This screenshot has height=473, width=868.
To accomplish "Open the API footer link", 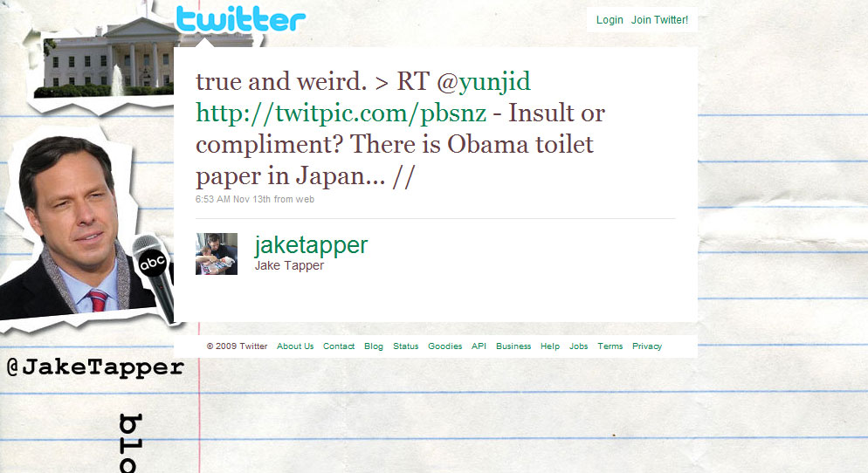I will [479, 346].
